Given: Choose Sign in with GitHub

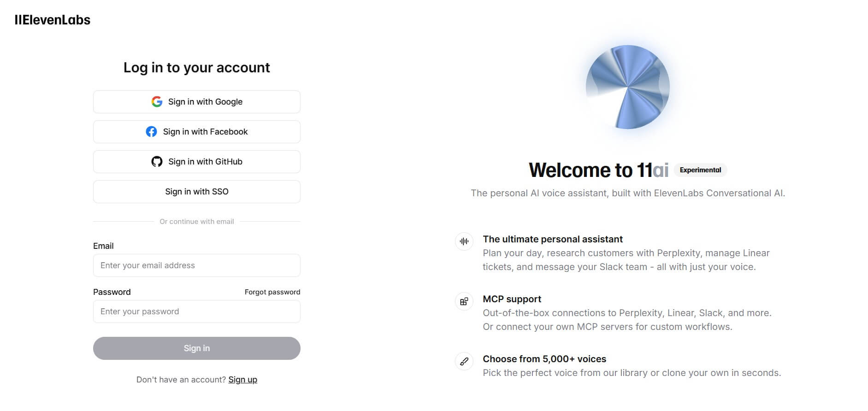Looking at the screenshot, I should pos(197,162).
